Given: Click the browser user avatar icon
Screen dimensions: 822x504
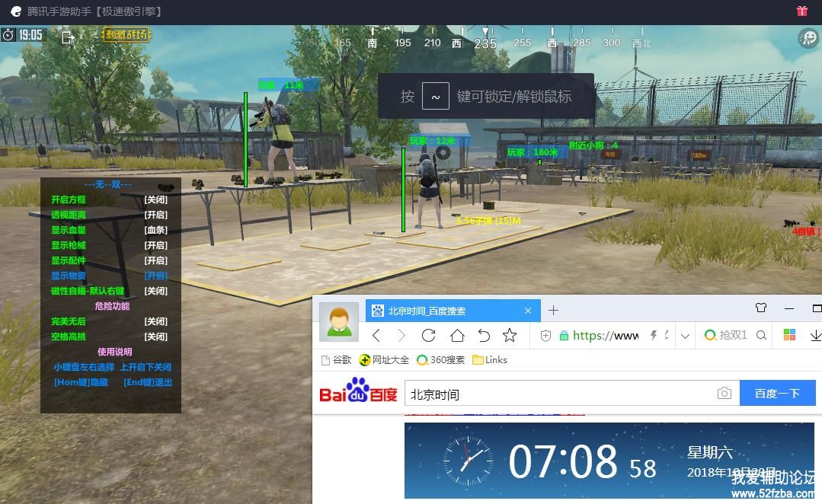Looking at the screenshot, I should 339,321.
